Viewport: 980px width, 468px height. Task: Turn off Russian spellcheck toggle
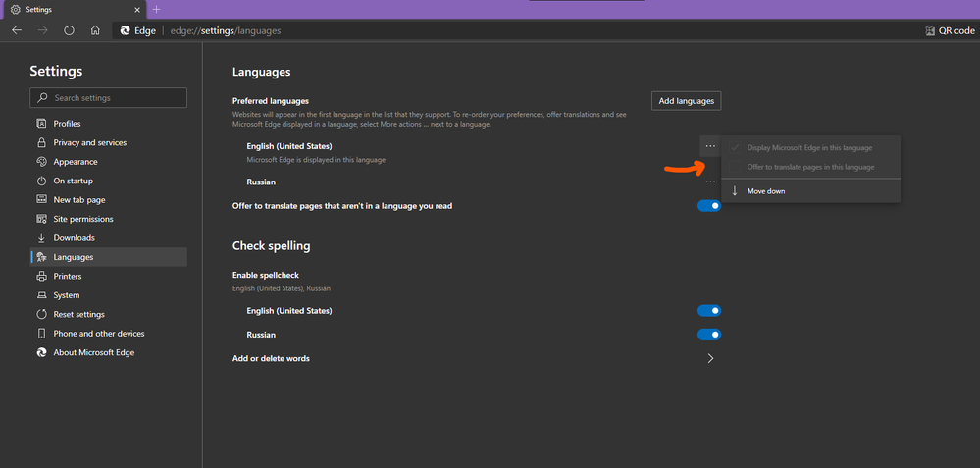click(709, 335)
